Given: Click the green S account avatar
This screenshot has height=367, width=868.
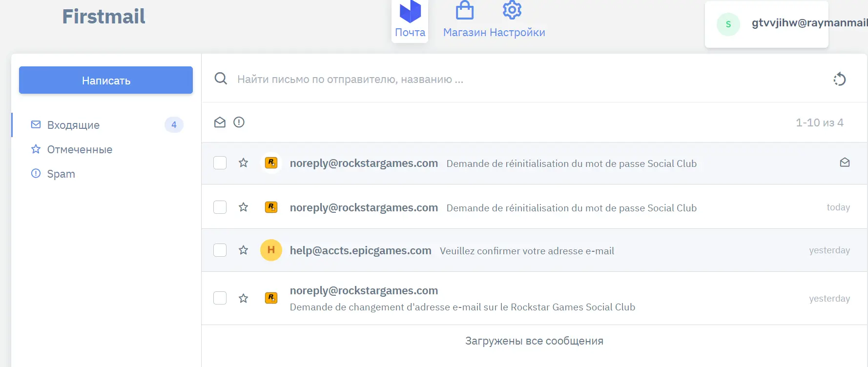Looking at the screenshot, I should click(x=728, y=24).
